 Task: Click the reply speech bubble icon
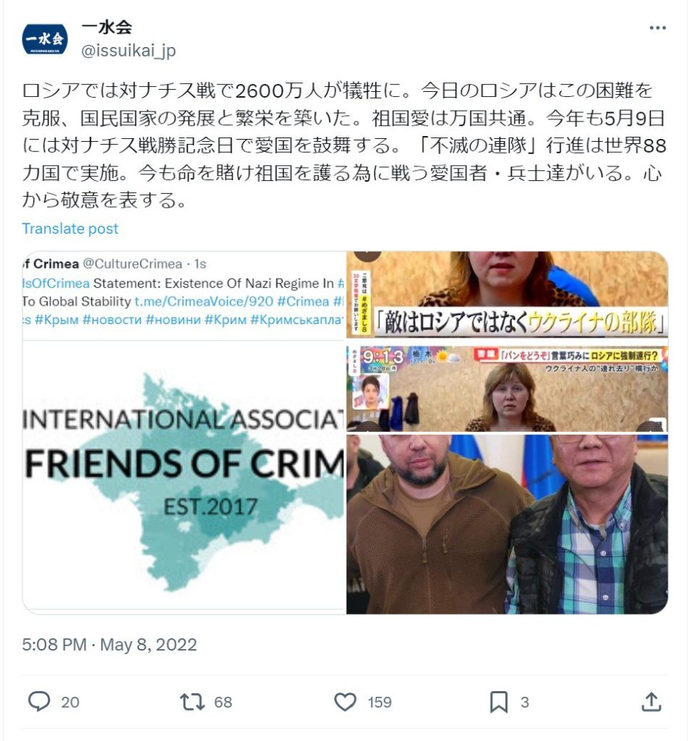coord(39,701)
